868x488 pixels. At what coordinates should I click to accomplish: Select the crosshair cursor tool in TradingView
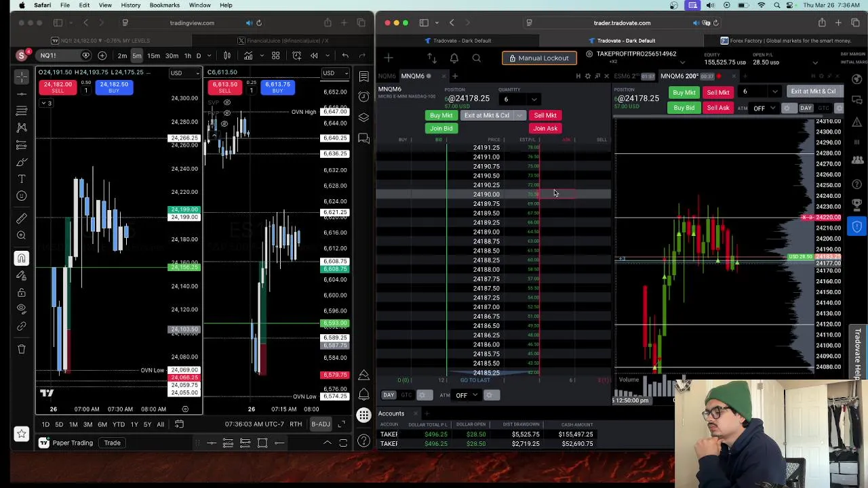pyautogui.click(x=22, y=77)
